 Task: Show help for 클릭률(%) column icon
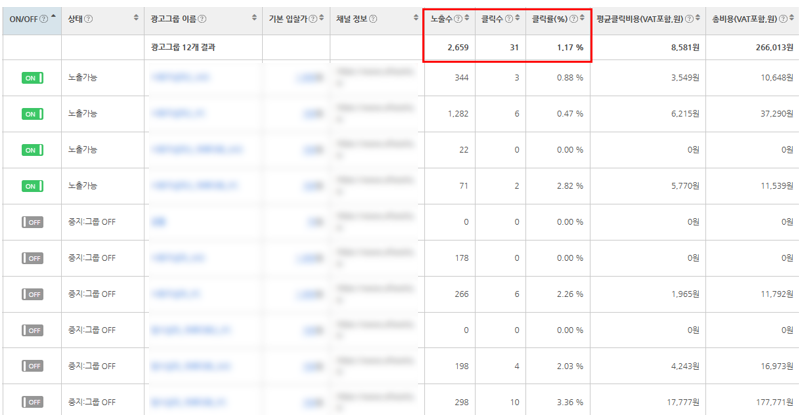pos(574,18)
